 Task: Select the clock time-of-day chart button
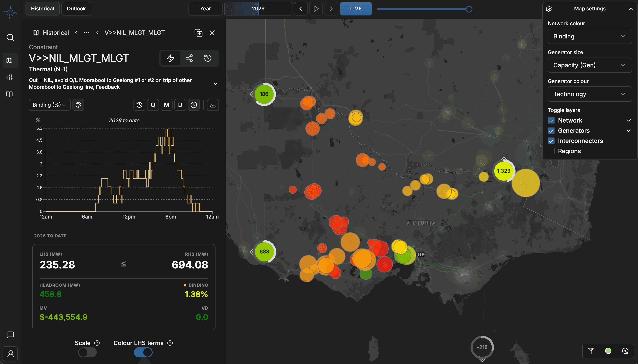tap(194, 105)
